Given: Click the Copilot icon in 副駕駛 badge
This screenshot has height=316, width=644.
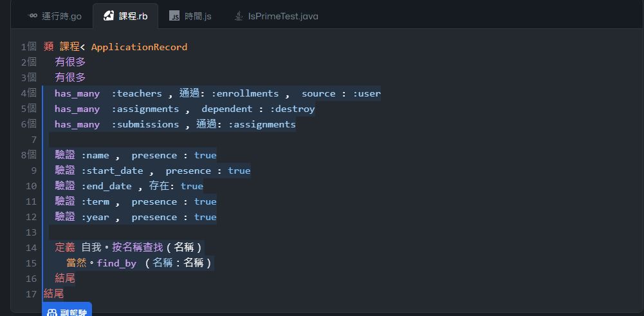Looking at the screenshot, I should 52,313.
